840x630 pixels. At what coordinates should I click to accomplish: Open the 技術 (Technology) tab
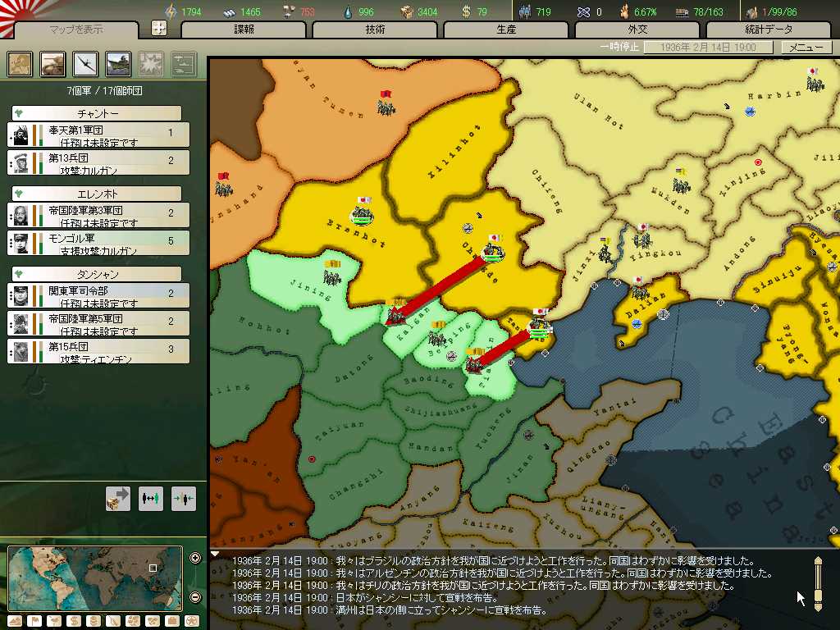[x=375, y=30]
